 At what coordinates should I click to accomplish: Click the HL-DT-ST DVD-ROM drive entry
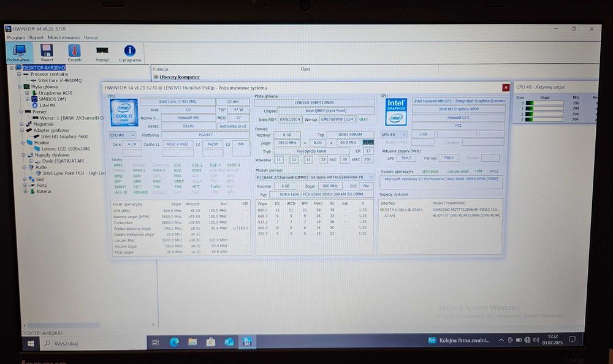(466, 216)
